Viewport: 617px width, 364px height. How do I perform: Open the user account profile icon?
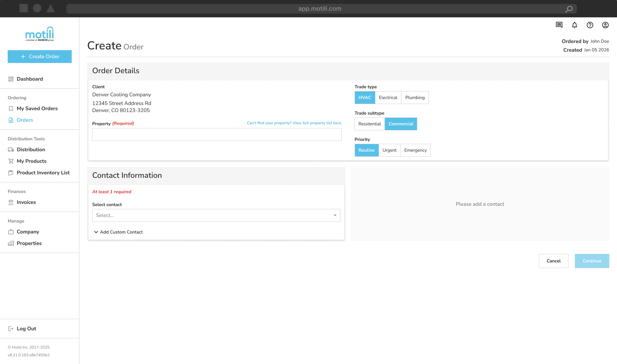pyautogui.click(x=605, y=25)
